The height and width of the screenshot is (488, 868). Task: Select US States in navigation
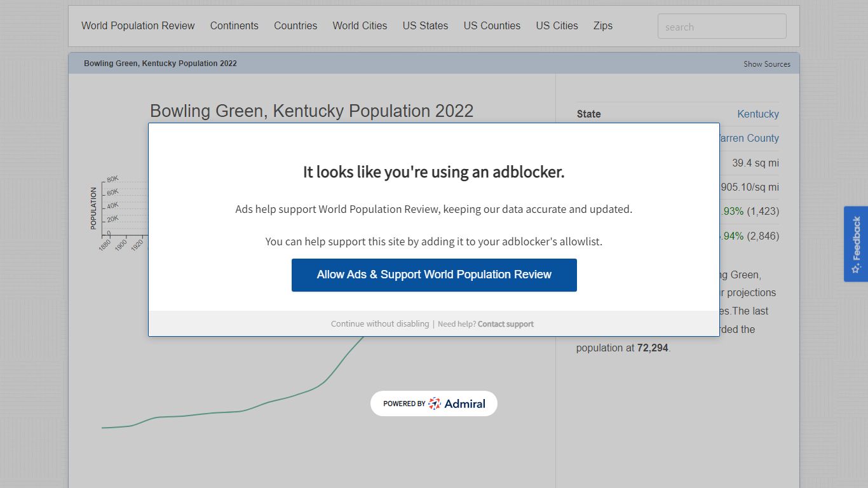(x=425, y=26)
